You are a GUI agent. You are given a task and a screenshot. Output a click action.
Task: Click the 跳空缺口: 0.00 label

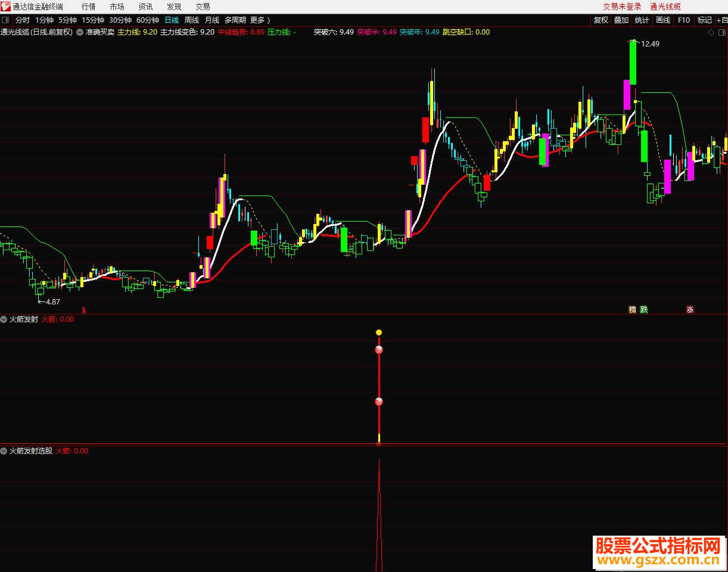[x=466, y=32]
